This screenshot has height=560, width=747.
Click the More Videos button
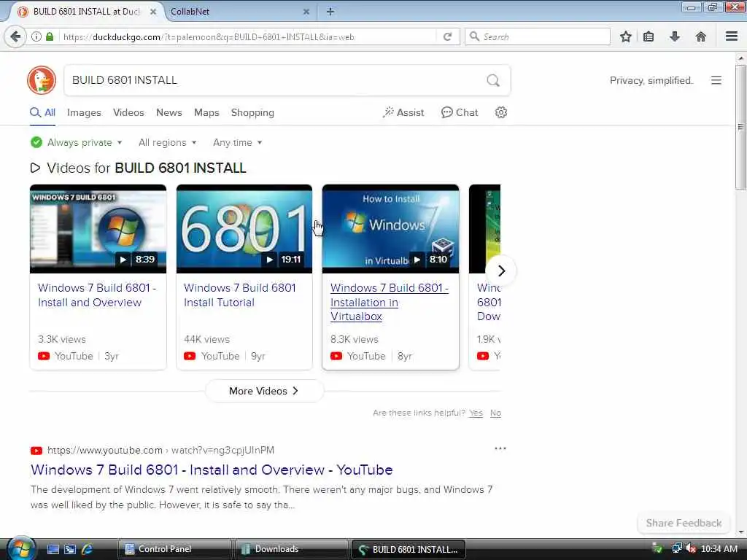pos(264,391)
